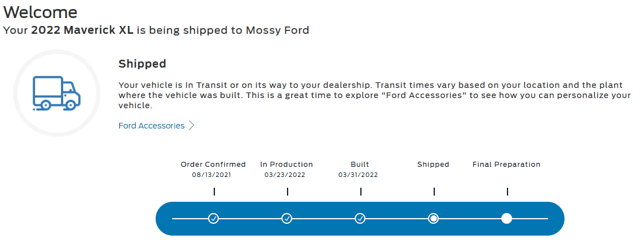This screenshot has width=644, height=248.
Task: Click the Shipped current-step radio marker
Action: (433, 219)
